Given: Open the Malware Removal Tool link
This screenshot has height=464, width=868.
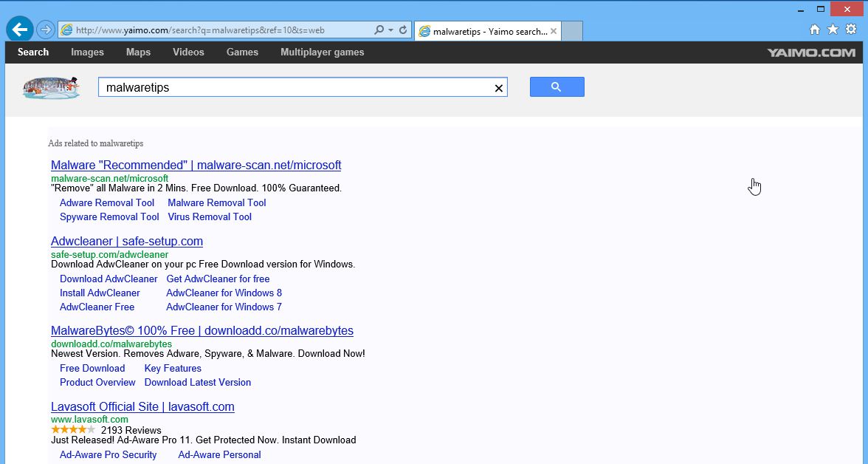Looking at the screenshot, I should point(217,203).
